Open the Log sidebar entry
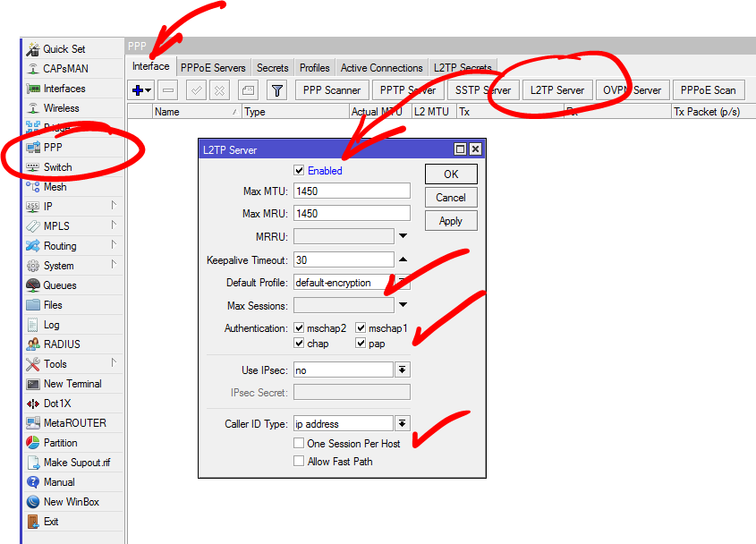756x544 pixels. pos(51,325)
